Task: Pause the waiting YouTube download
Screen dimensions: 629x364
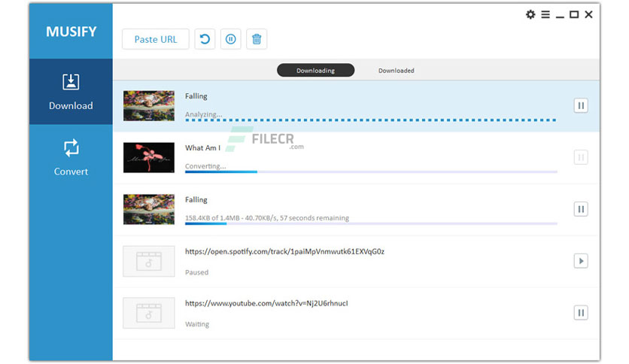Action: (x=580, y=312)
